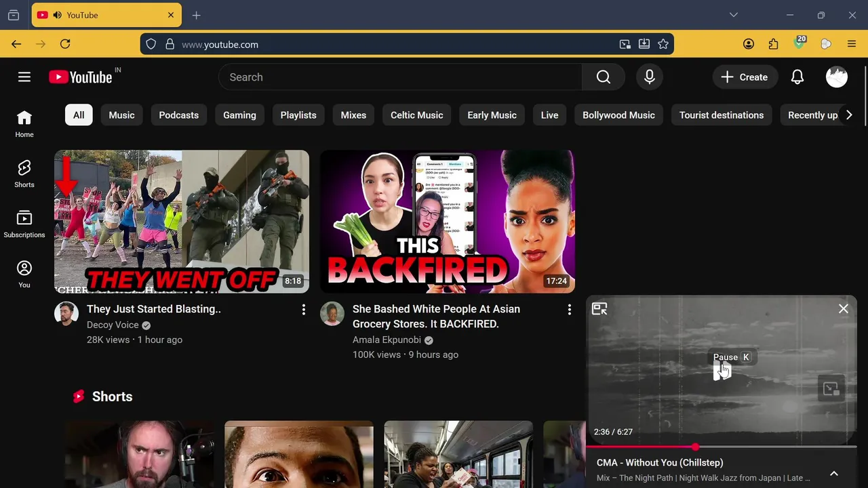
Task: Select the Live filter chip
Action: [x=550, y=115]
